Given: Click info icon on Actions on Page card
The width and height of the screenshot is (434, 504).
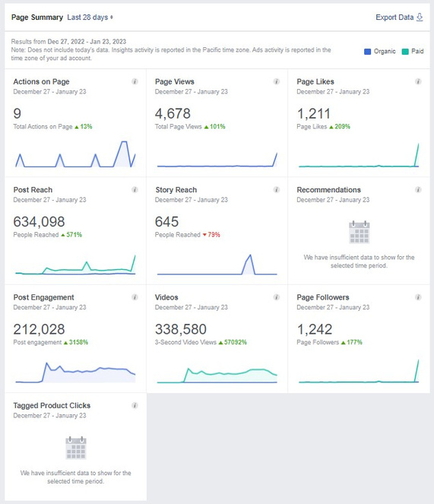Looking at the screenshot, I should 135,81.
